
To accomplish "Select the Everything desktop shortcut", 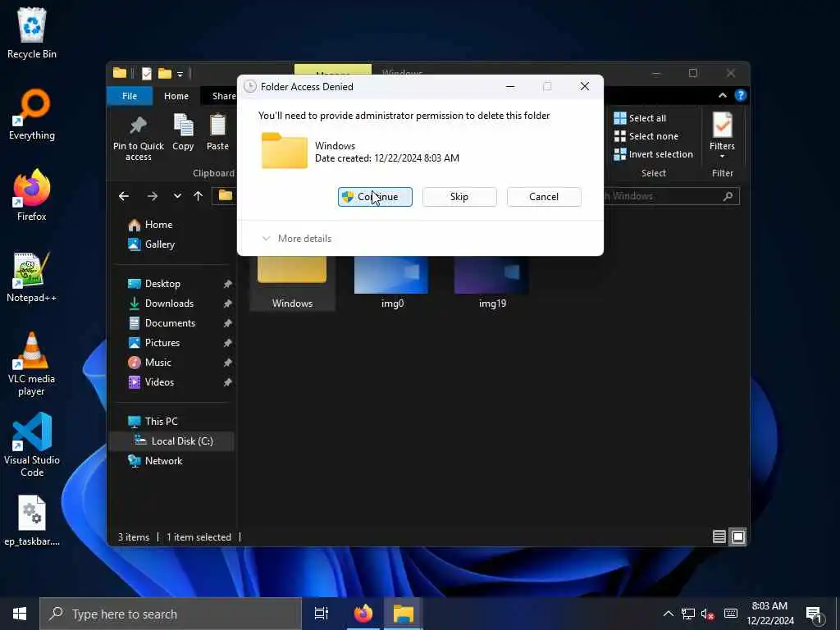I will point(32,115).
